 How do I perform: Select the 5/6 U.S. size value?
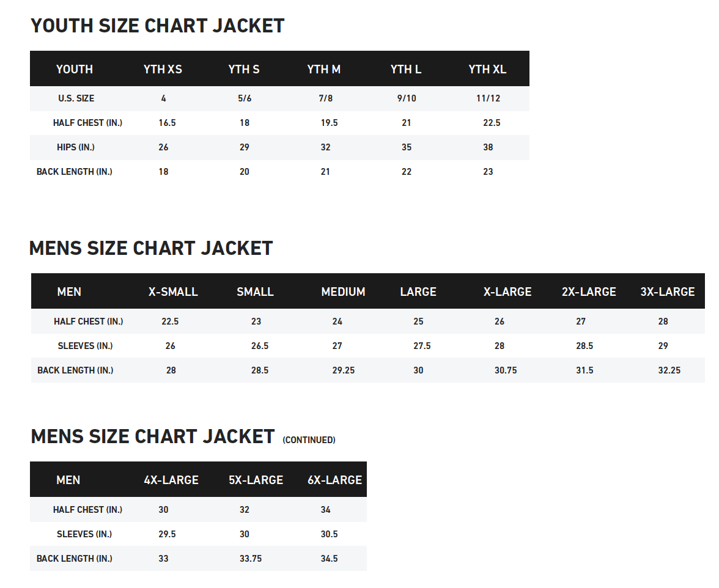[245, 98]
